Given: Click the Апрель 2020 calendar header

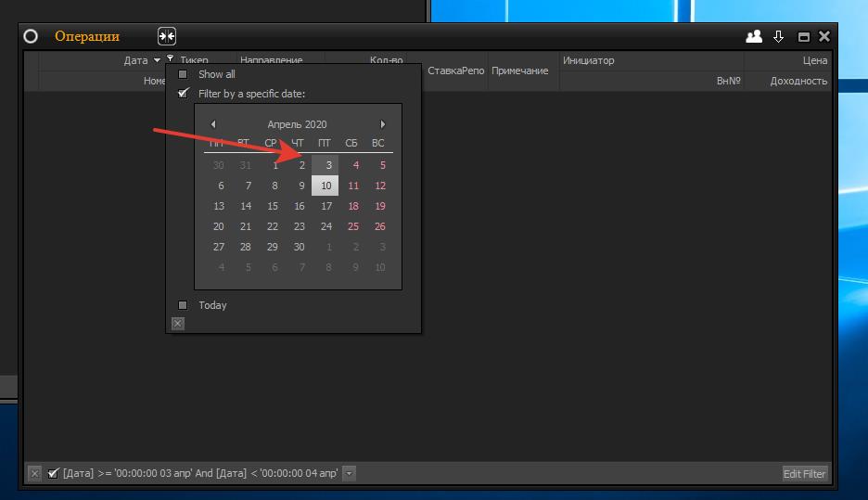Looking at the screenshot, I should coord(297,124).
